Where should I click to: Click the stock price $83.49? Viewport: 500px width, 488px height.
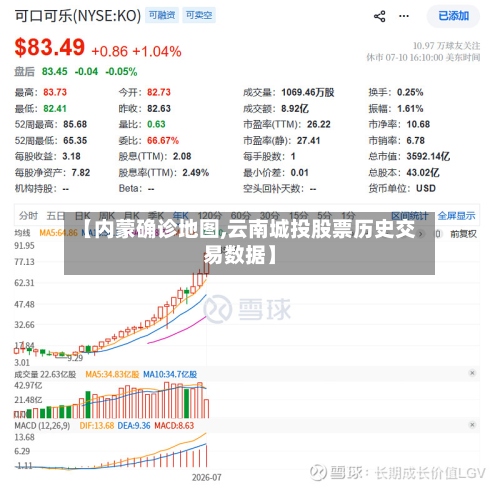pos(50,47)
